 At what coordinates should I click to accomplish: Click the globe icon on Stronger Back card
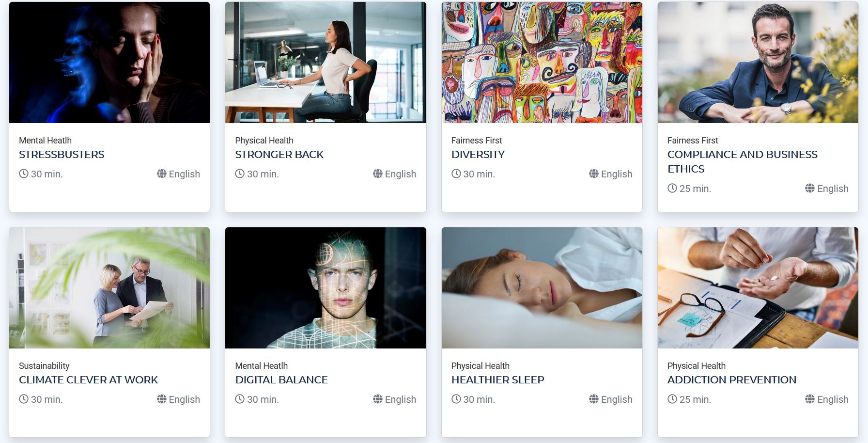(x=378, y=174)
